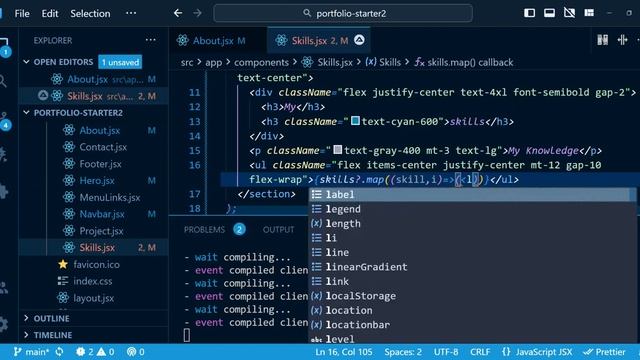Open MenuLinks.jsx in the file tree
Image resolution: width=640 pixels, height=360 pixels.
[x=109, y=198]
